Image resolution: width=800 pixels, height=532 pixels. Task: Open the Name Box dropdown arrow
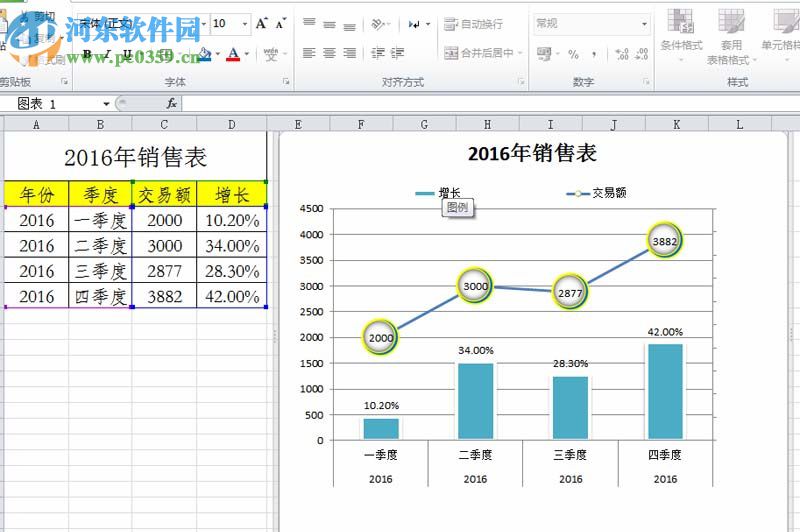(x=106, y=104)
